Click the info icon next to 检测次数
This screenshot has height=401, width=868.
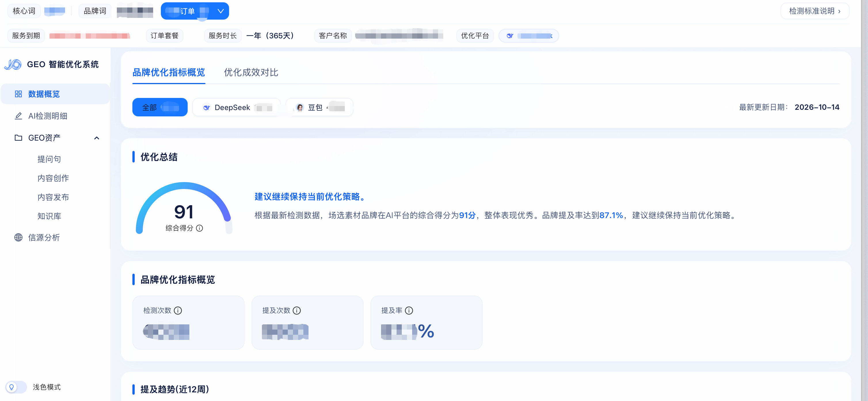tap(178, 311)
